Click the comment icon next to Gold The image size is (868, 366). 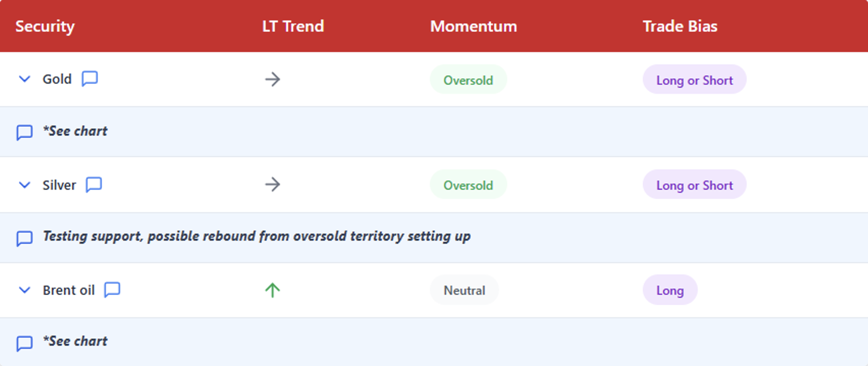click(89, 79)
